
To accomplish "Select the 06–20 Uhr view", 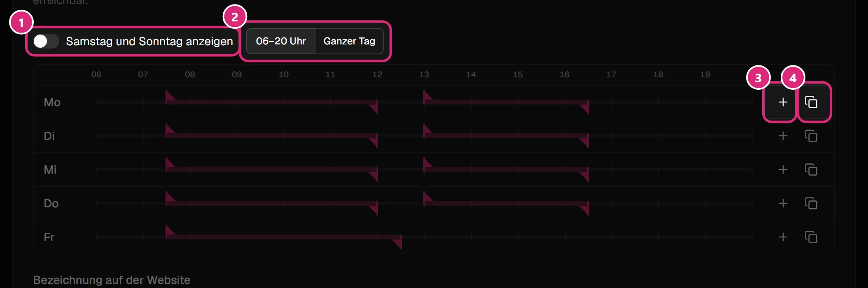I will click(x=281, y=41).
